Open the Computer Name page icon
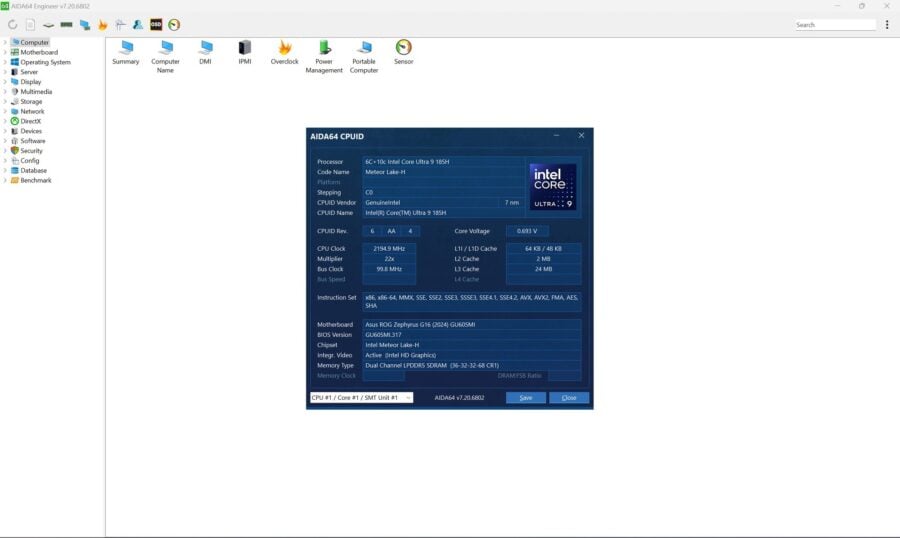Screen dimensions: 900x538 pos(165,56)
